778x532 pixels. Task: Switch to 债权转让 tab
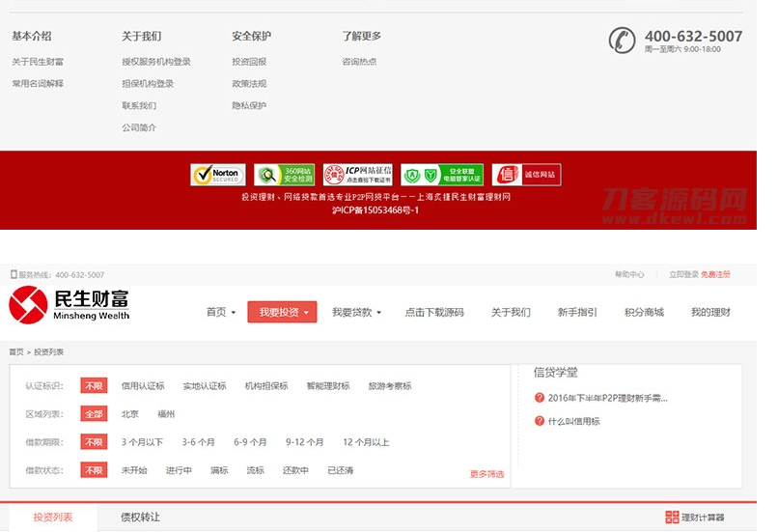tap(140, 518)
